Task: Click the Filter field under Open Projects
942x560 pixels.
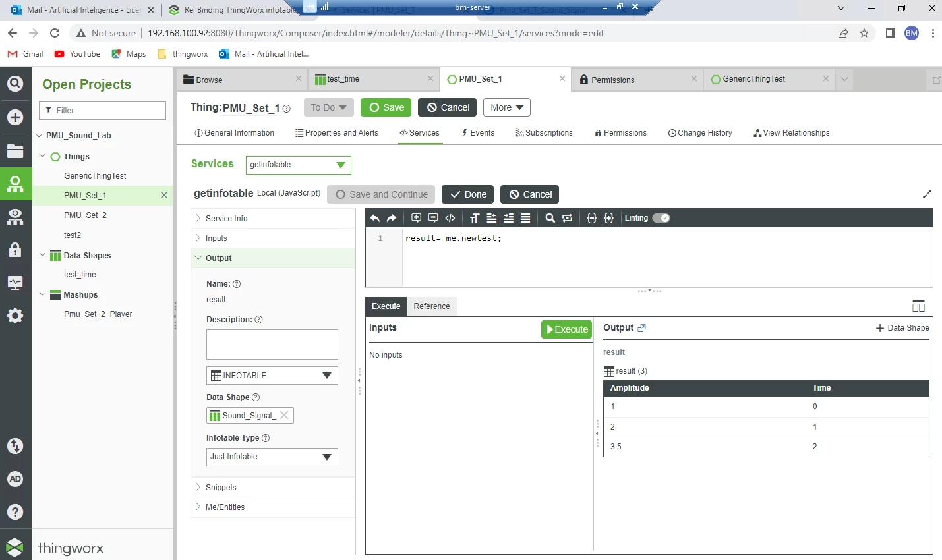Action: [102, 111]
